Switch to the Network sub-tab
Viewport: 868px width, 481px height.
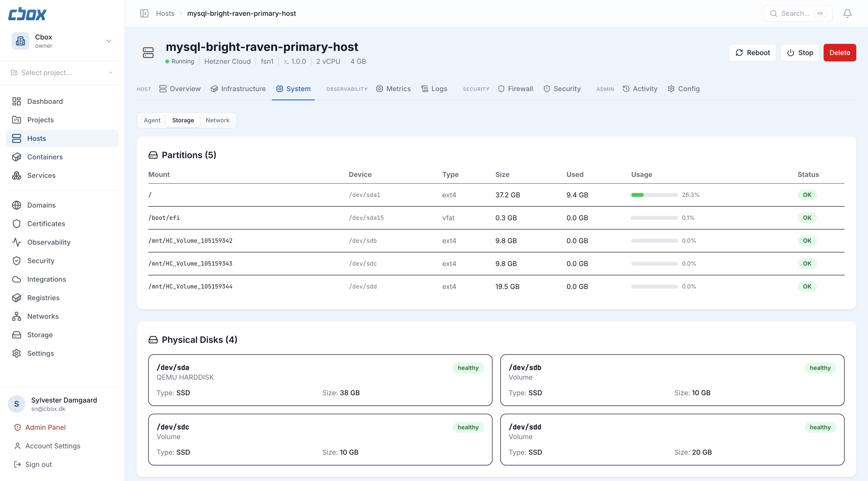217,120
